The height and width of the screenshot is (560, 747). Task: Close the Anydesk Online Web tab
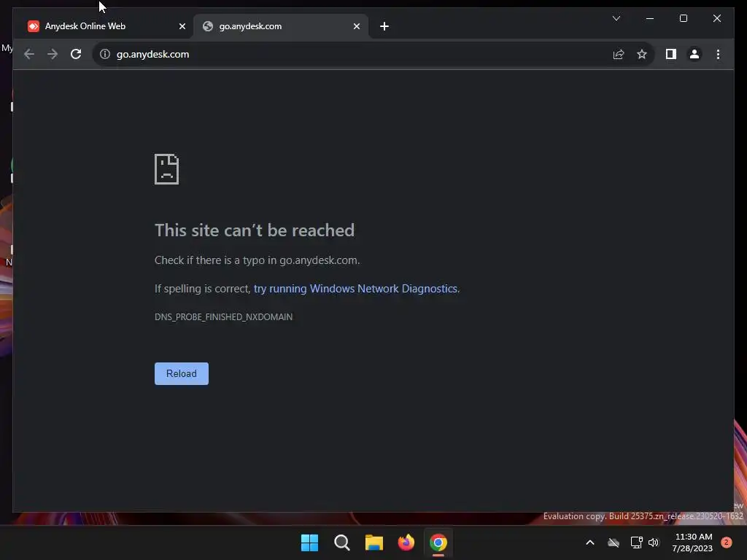[x=182, y=26]
